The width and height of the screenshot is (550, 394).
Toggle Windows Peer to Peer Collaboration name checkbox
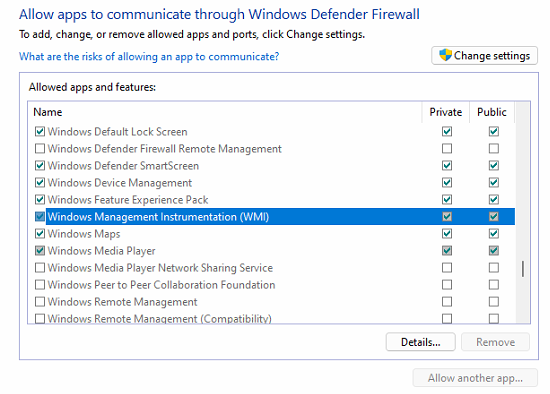40,285
